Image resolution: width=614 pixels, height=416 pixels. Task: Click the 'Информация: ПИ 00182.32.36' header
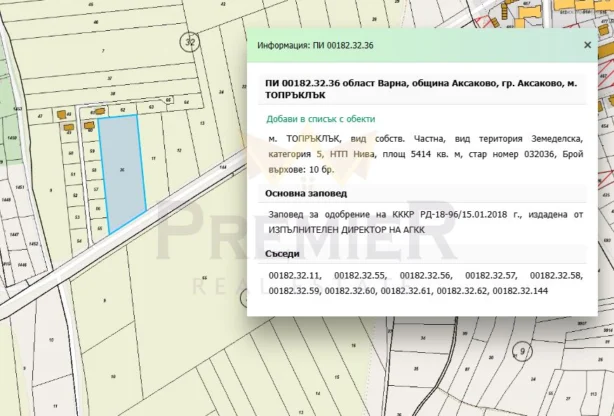[316, 46]
